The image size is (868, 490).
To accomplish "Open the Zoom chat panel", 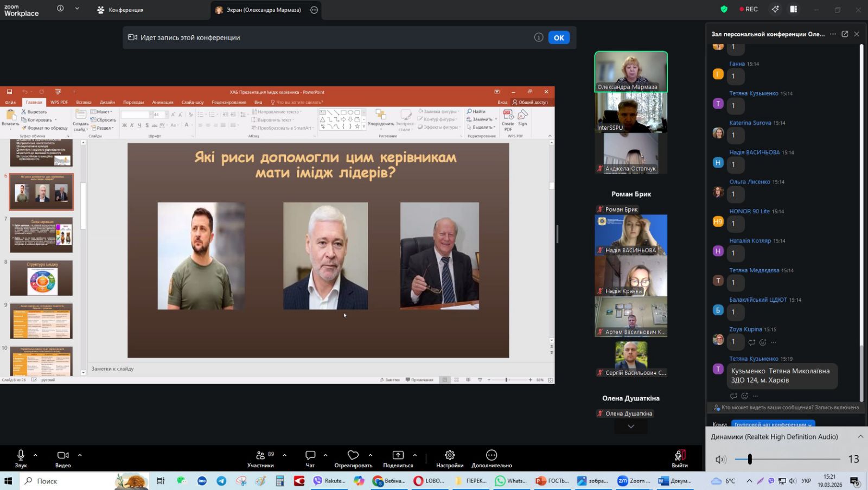I will pyautogui.click(x=310, y=458).
